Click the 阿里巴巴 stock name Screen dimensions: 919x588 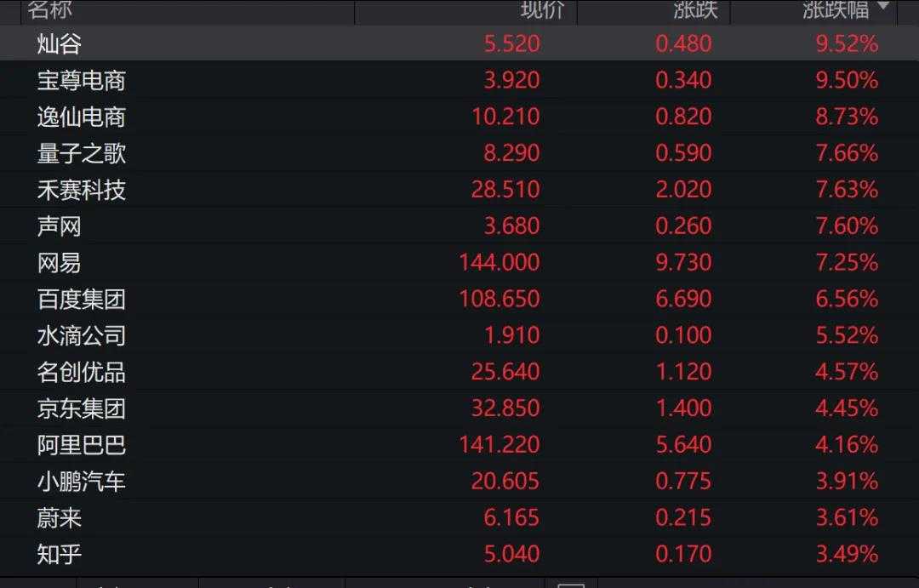[x=82, y=445]
